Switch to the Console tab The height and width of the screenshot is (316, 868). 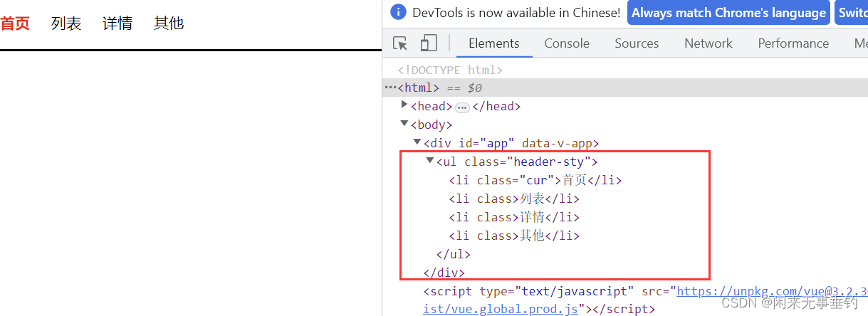567,43
